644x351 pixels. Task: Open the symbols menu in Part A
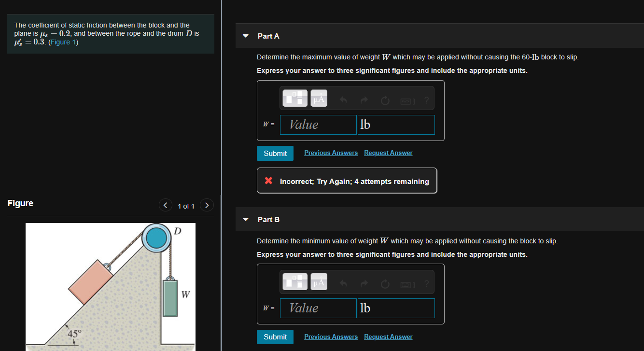(x=319, y=98)
